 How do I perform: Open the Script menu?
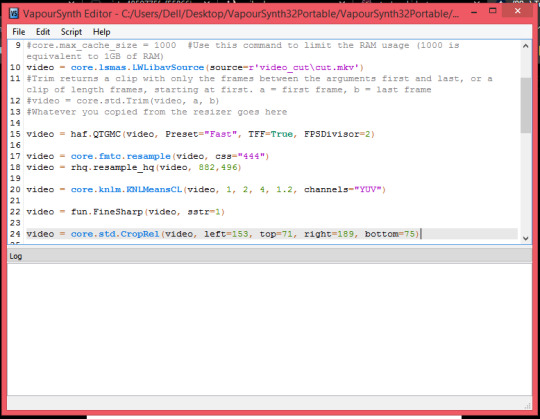[71, 32]
